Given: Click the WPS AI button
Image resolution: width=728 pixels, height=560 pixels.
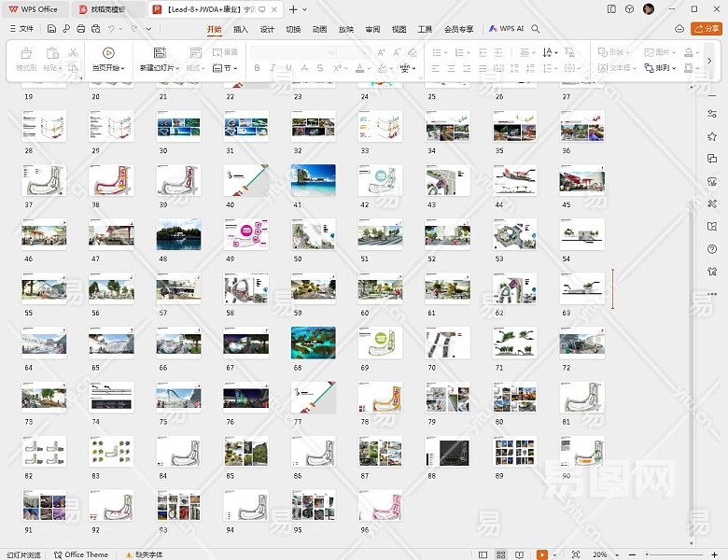Looking at the screenshot, I should [x=506, y=29].
